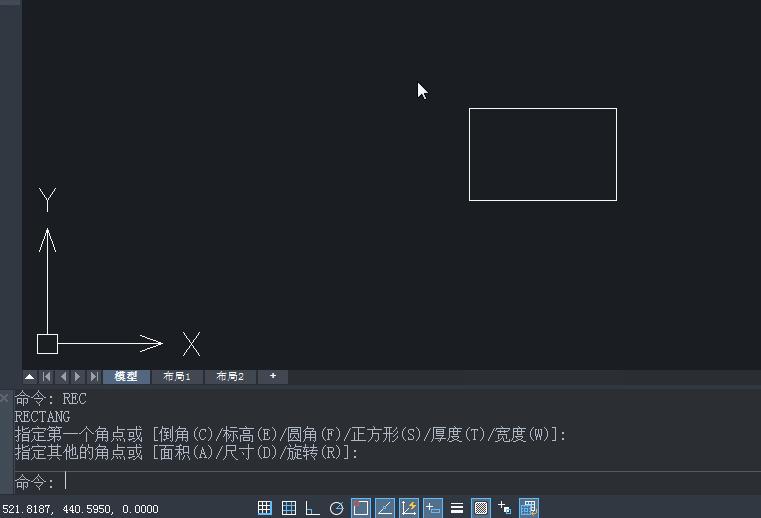Click the coordinate readout 521.8187, 440.5950

click(81, 509)
